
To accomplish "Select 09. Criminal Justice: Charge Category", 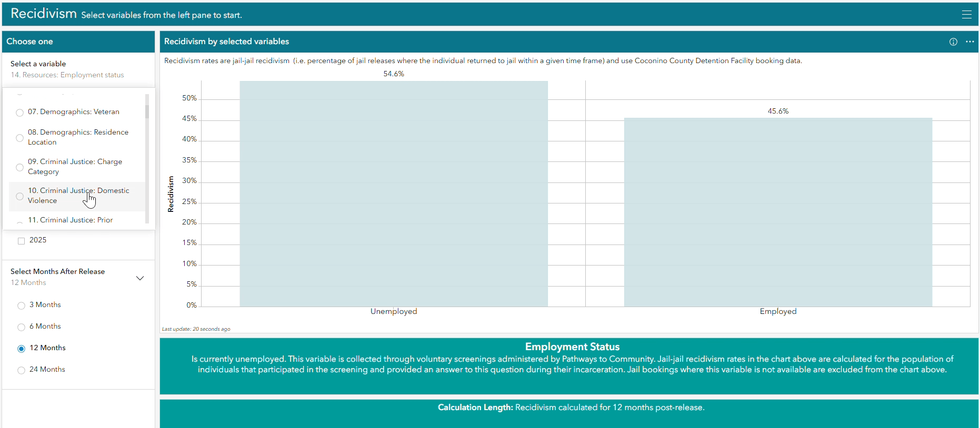I will [75, 167].
